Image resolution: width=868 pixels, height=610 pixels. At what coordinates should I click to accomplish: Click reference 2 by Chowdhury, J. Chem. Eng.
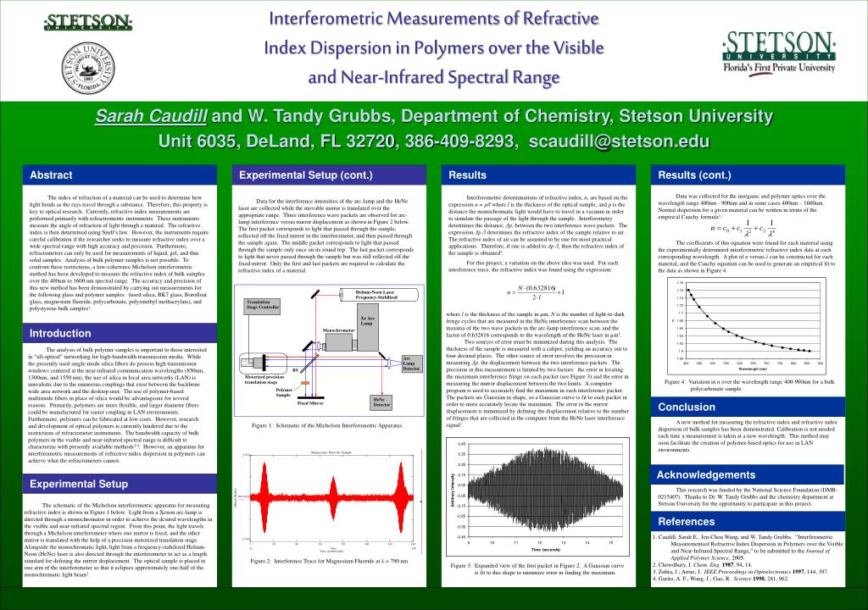coord(702,564)
